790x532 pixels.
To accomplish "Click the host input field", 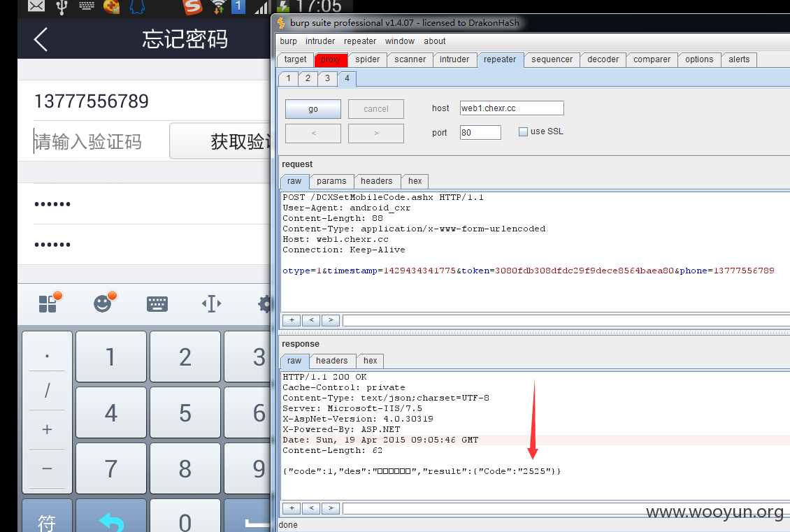I will [x=512, y=108].
